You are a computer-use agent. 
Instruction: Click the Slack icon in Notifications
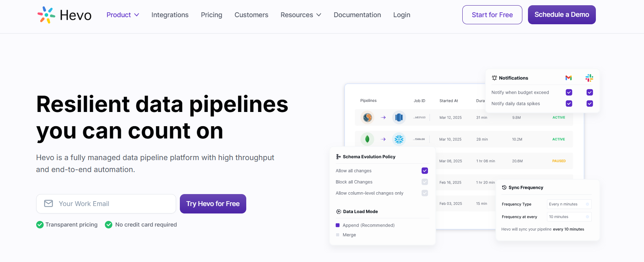[x=590, y=78]
